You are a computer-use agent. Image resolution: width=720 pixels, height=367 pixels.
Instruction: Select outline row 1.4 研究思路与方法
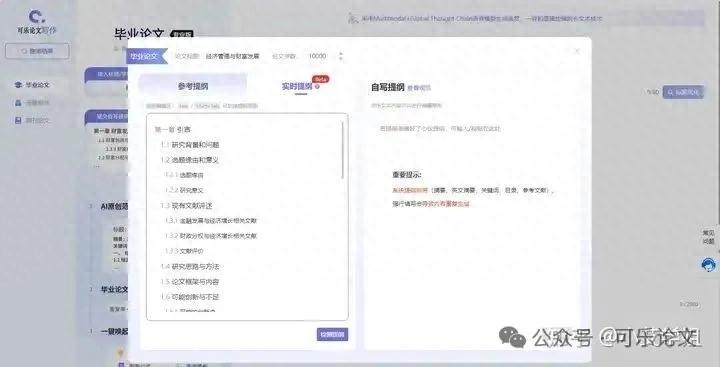tap(190, 266)
